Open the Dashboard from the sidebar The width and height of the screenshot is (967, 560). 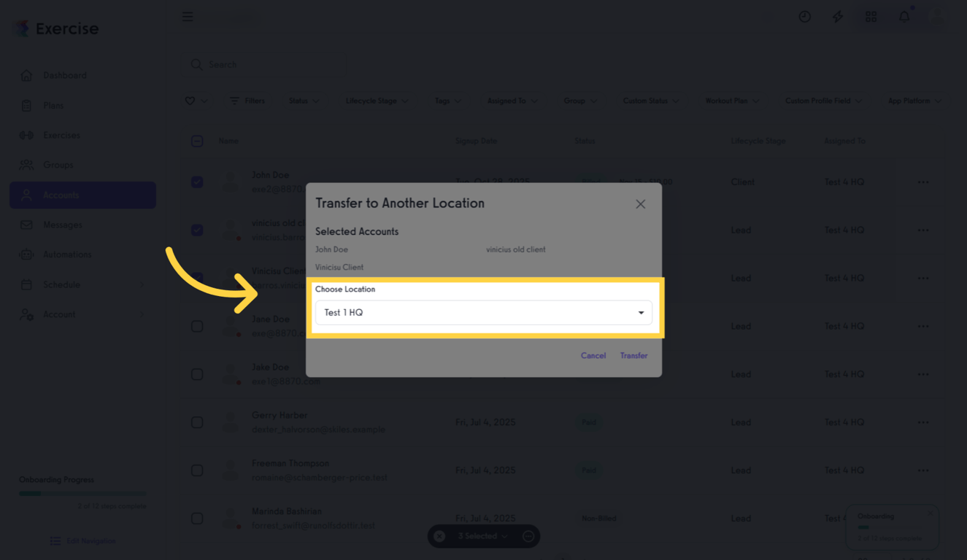pyautogui.click(x=64, y=75)
